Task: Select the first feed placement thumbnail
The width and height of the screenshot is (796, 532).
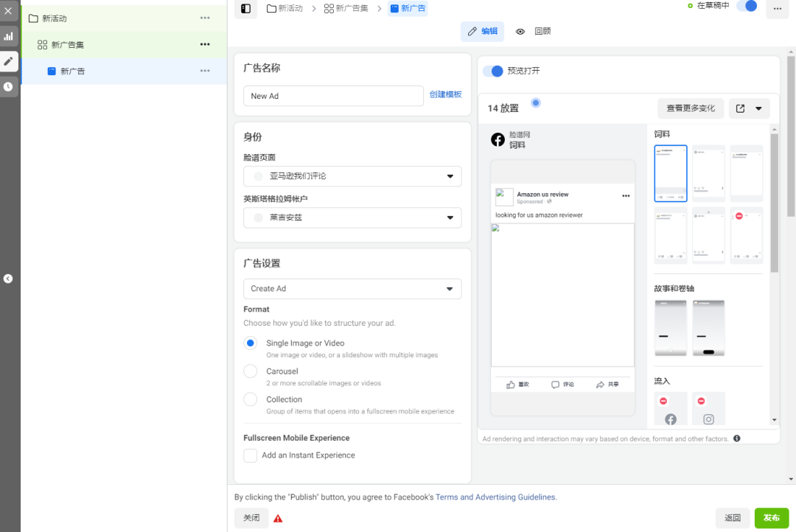Action: [671, 174]
